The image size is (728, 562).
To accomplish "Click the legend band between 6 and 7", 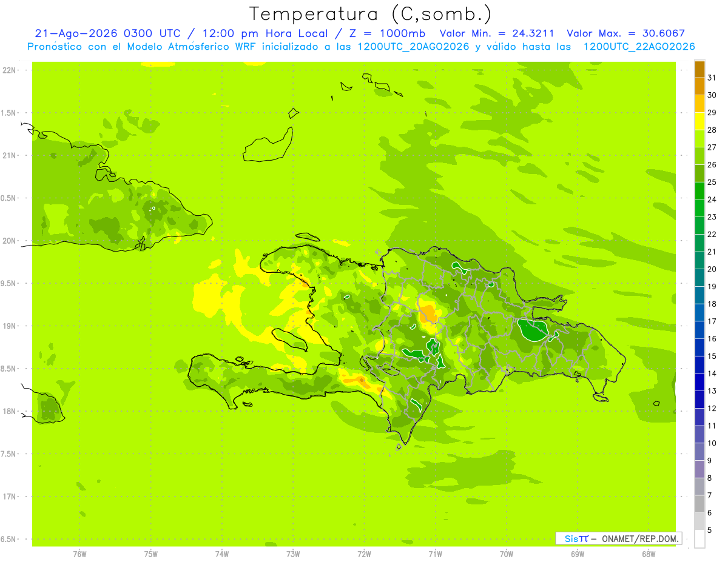I will pyautogui.click(x=699, y=504).
